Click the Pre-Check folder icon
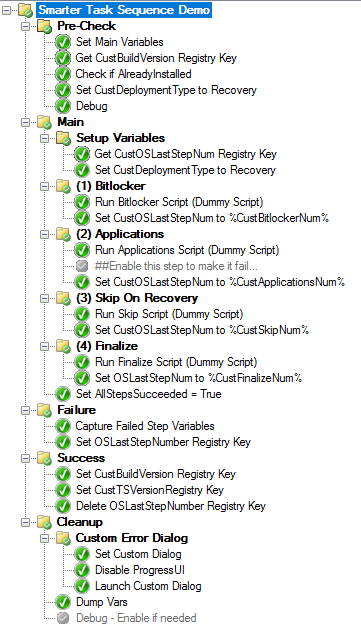The height and width of the screenshot is (639, 361). (x=44, y=26)
